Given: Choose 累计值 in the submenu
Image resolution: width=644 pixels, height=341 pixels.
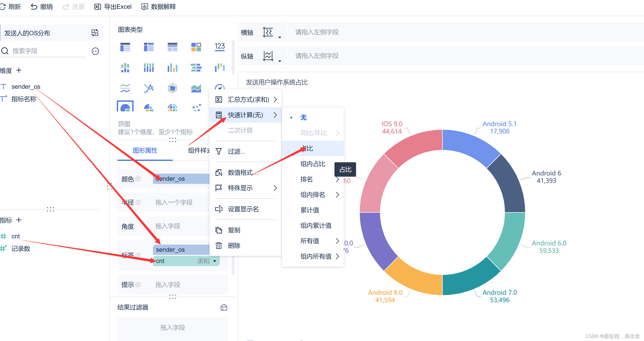Looking at the screenshot, I should (x=313, y=210).
